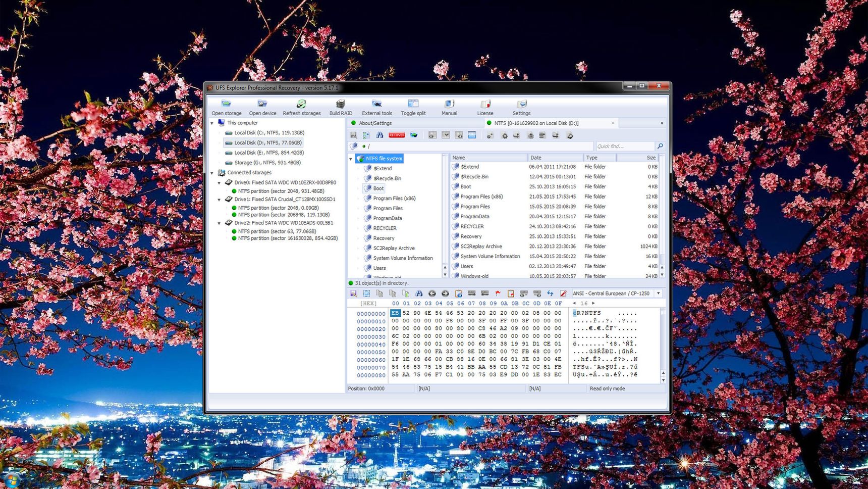868x489 pixels.
Task: Collapse the Drive2 WDC WD10EADS node
Action: click(219, 223)
